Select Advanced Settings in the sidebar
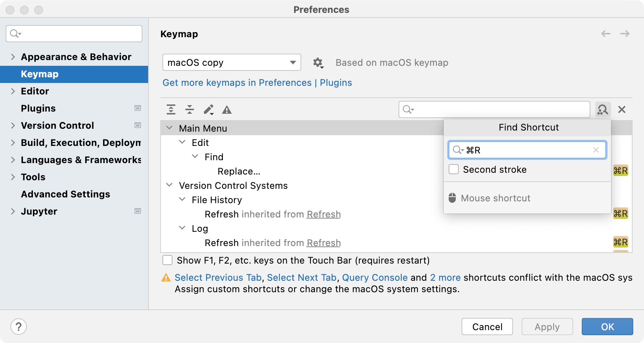 click(x=65, y=194)
